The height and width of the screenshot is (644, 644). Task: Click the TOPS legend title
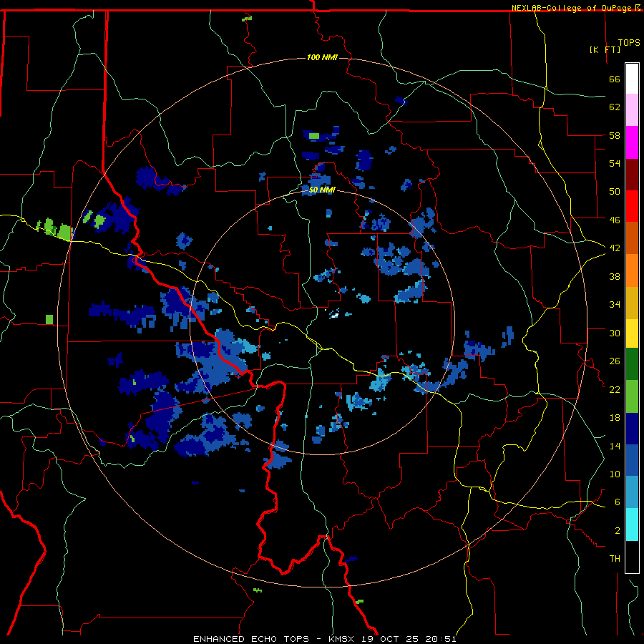629,43
